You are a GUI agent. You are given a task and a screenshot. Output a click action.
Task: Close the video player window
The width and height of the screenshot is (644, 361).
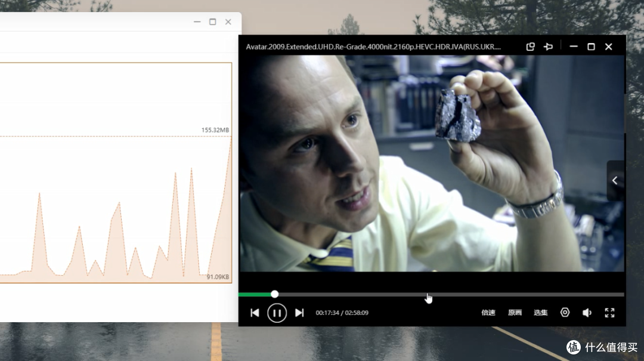pos(609,47)
